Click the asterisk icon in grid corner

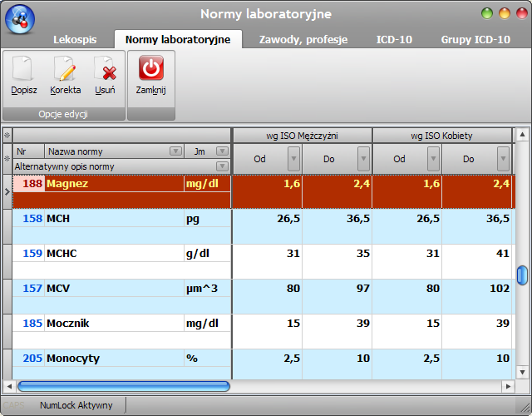click(x=7, y=136)
